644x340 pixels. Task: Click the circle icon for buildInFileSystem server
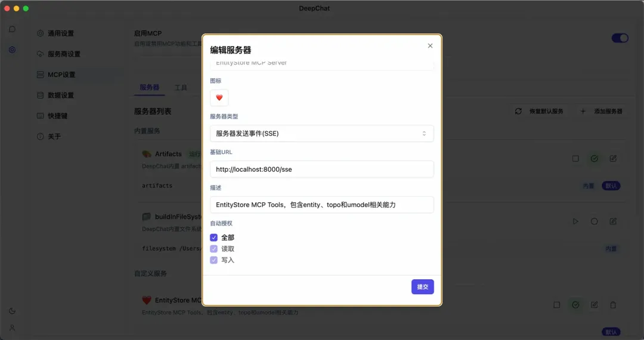pos(595,221)
